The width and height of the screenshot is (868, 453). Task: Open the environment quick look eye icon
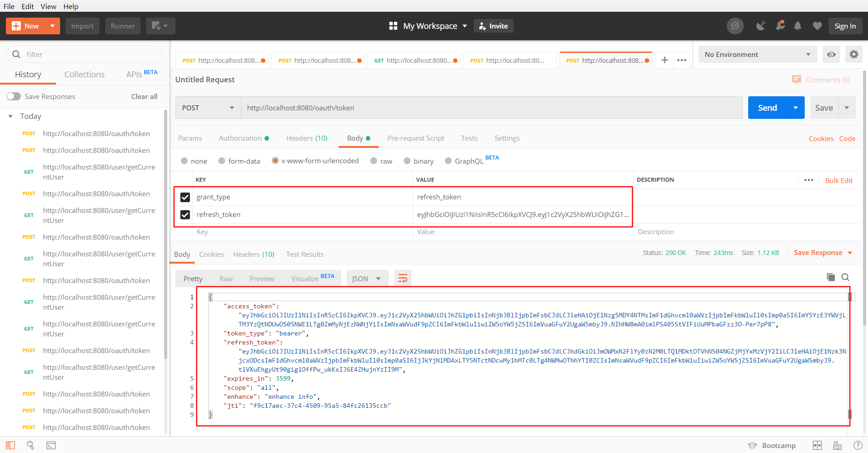[x=831, y=55]
